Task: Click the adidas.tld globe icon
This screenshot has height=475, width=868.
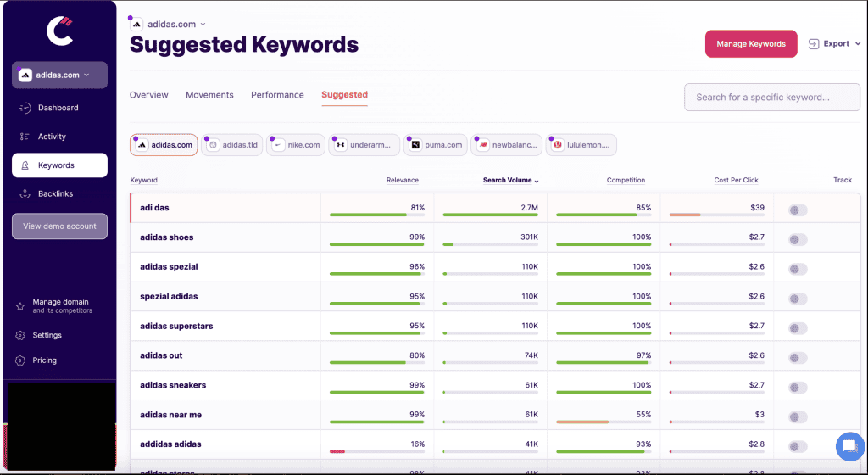Action: (x=213, y=145)
